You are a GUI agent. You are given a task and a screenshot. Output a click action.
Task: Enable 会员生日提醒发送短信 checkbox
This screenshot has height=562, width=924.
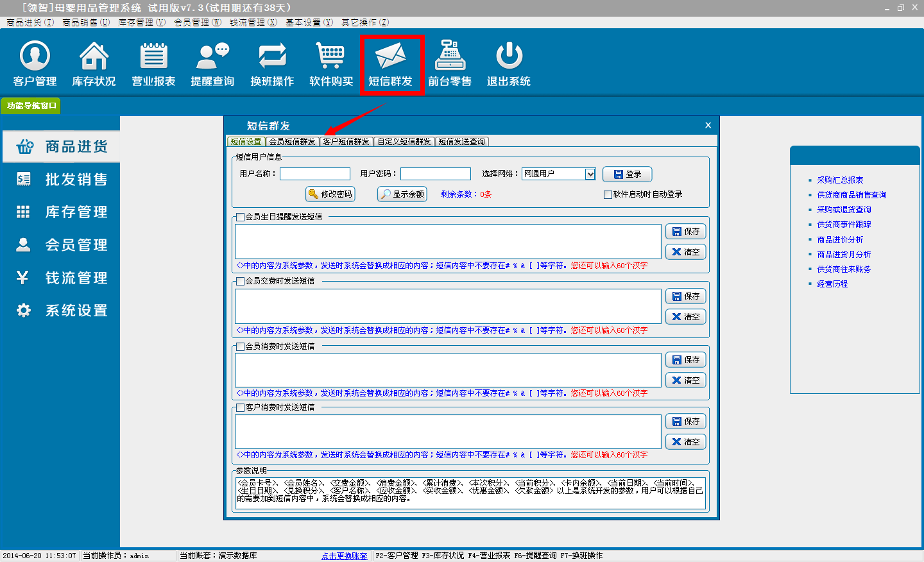(241, 217)
